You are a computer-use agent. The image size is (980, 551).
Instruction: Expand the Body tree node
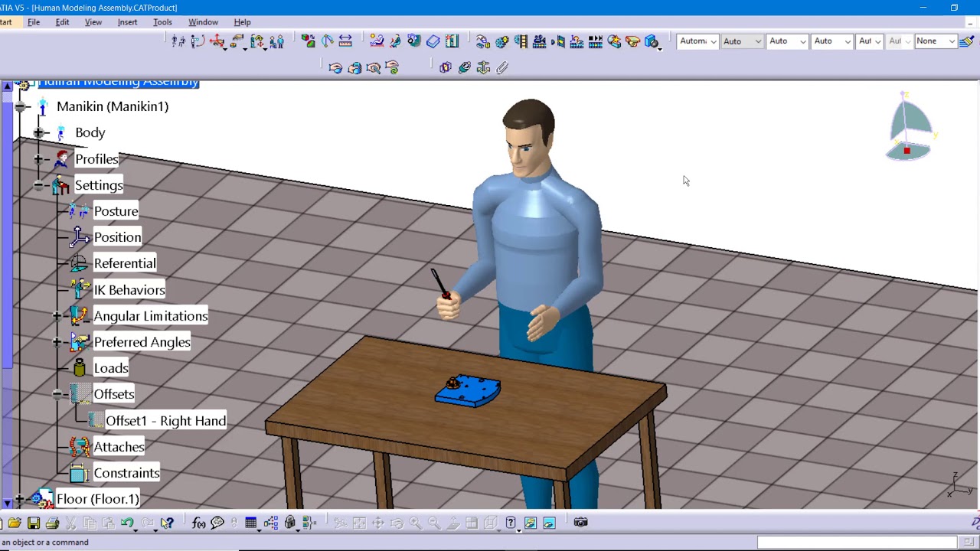pos(38,132)
